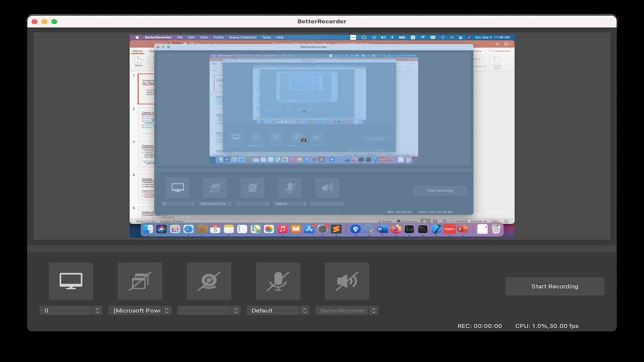Toggle window capture in the preview toolbar
This screenshot has width=644, height=362.
[215, 187]
